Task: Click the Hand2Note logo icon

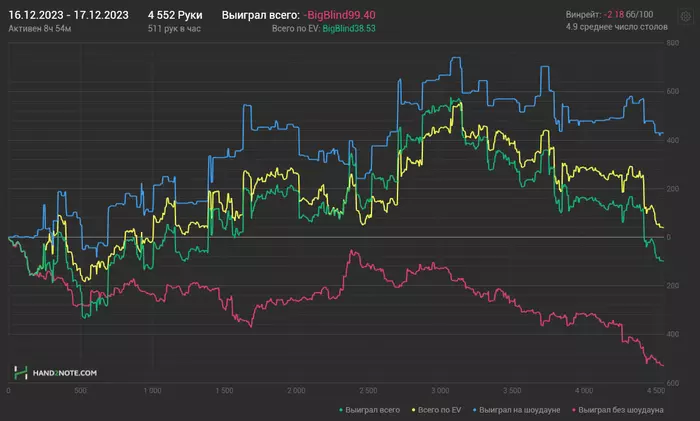Action: (21, 372)
